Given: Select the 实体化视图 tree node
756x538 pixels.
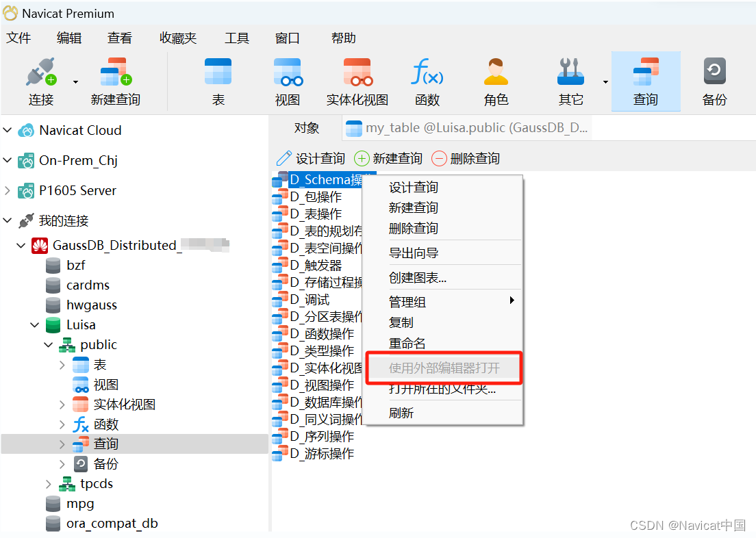Looking at the screenshot, I should coord(124,405).
